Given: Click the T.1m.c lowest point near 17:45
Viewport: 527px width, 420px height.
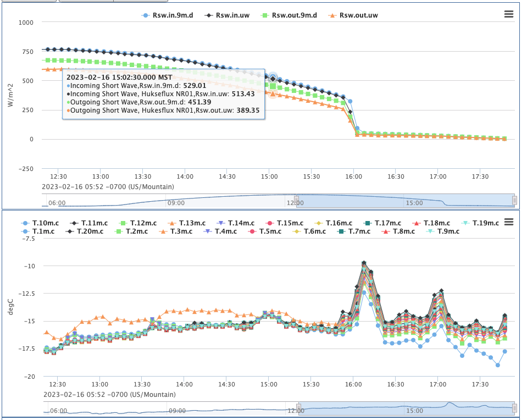Looking at the screenshot, I should pyautogui.click(x=497, y=365).
